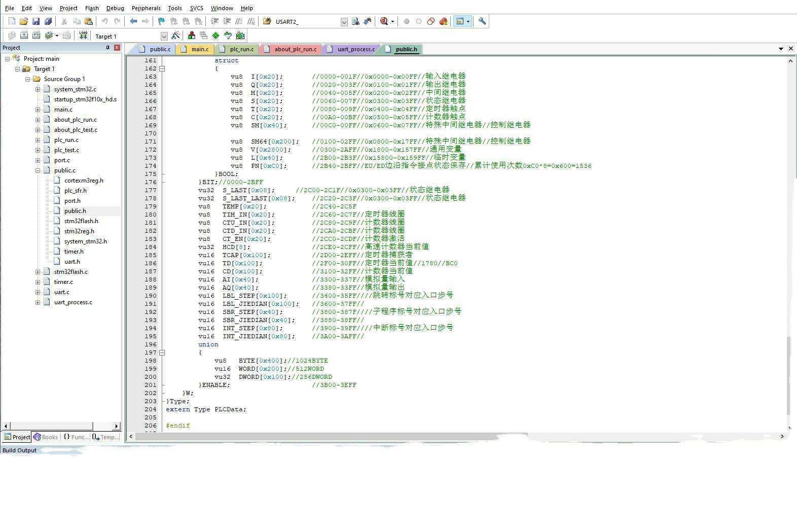Download code to flash via LOAD
Image resolution: width=797 pixels, height=532 pixels.
pos(83,36)
